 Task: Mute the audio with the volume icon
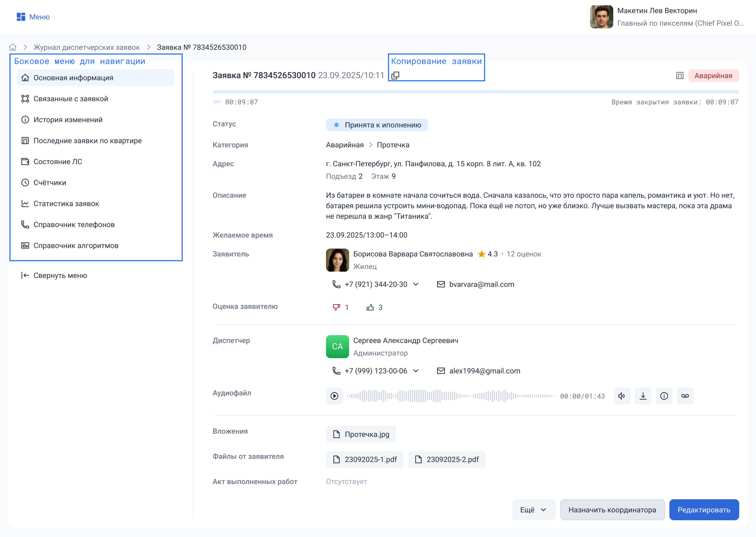tap(622, 396)
